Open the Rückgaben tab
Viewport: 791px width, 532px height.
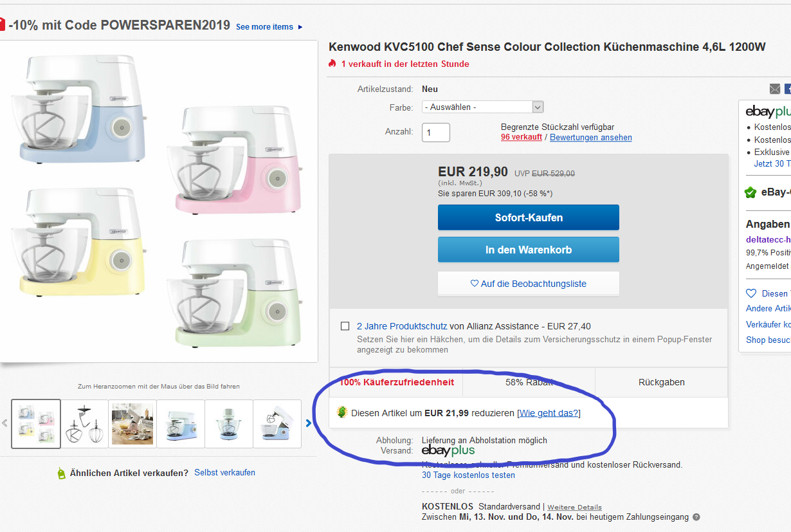661,382
